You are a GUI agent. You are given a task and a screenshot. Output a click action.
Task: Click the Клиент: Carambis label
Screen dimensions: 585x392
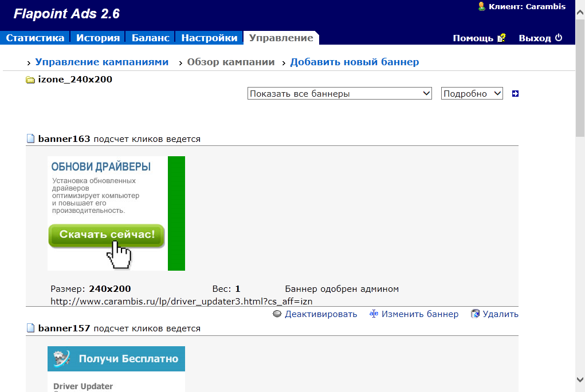(527, 6)
